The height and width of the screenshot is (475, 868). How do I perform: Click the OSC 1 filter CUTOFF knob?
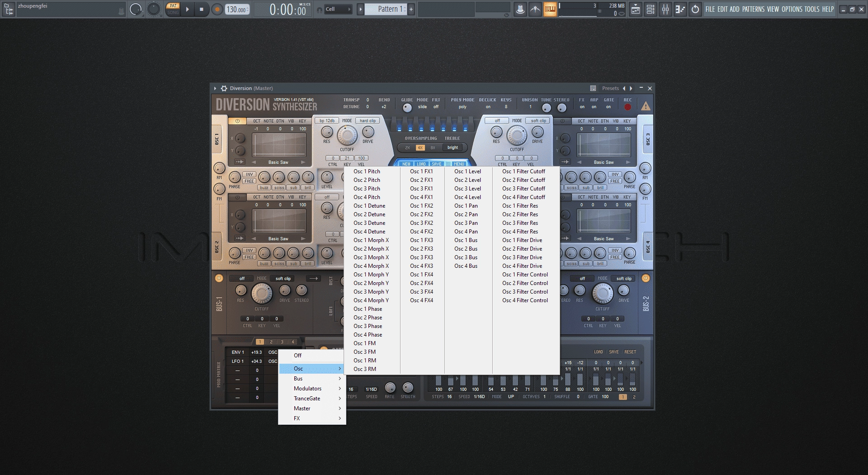pyautogui.click(x=347, y=135)
